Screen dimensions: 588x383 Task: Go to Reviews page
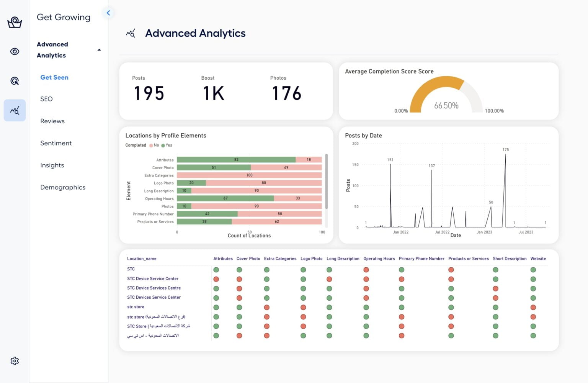click(52, 121)
